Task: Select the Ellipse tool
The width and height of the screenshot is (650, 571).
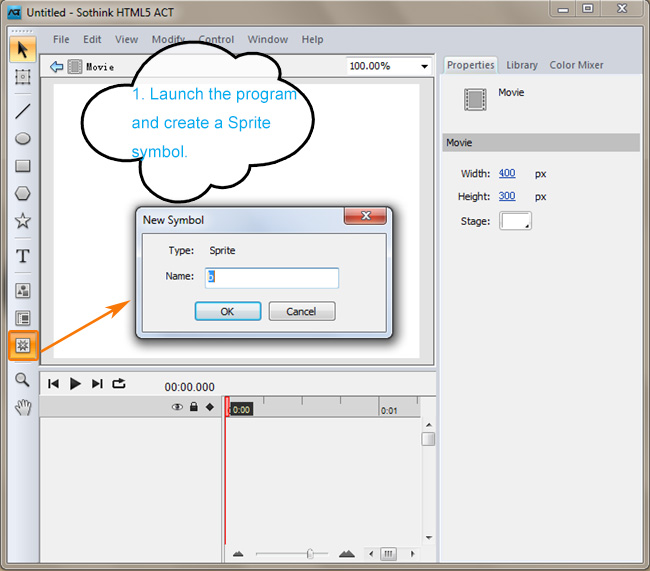Action: click(23, 138)
